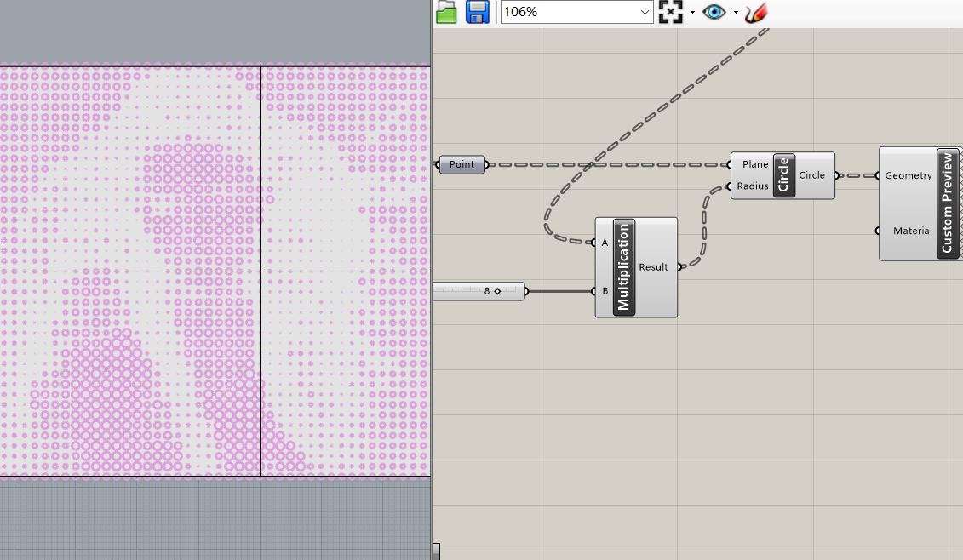Click the Plane input of Circle
This screenshot has height=560, width=963.
(754, 164)
